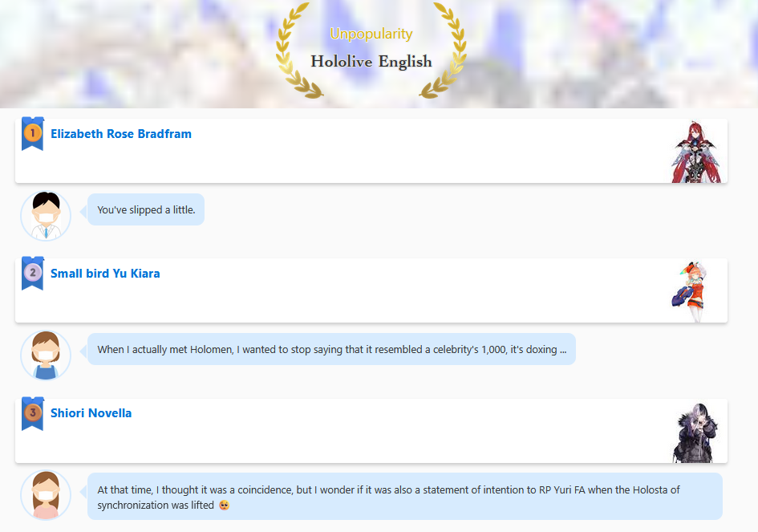
Task: Click the rank 1 gold ribbon badge
Action: 33,133
